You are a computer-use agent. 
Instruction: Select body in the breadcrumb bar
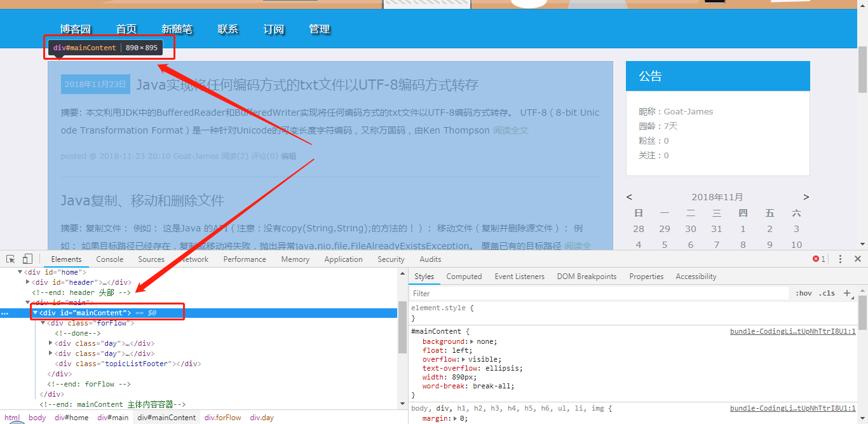point(37,418)
